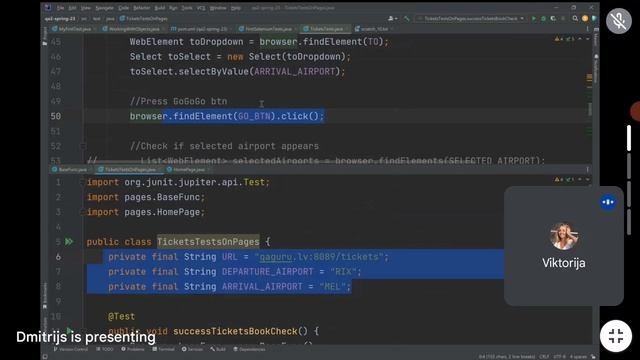This screenshot has height=360, width=640.
Task: Click line 50 browser.findElement(GO_BTN).click()
Action: tap(227, 116)
